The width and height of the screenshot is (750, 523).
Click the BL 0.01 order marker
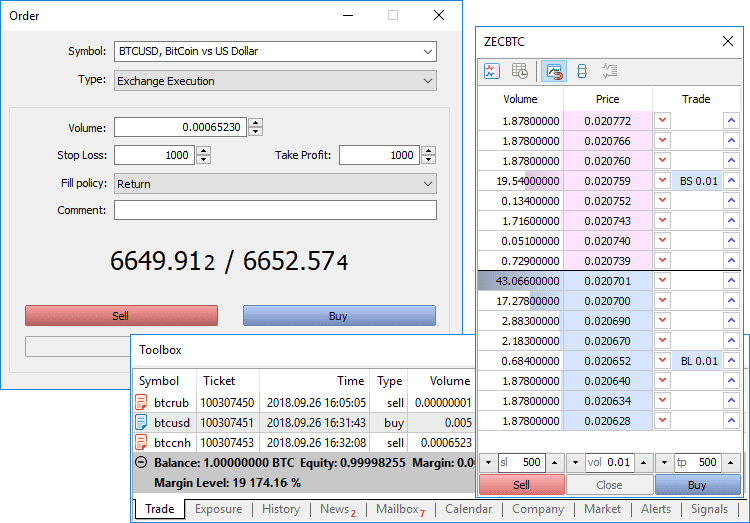[698, 361]
